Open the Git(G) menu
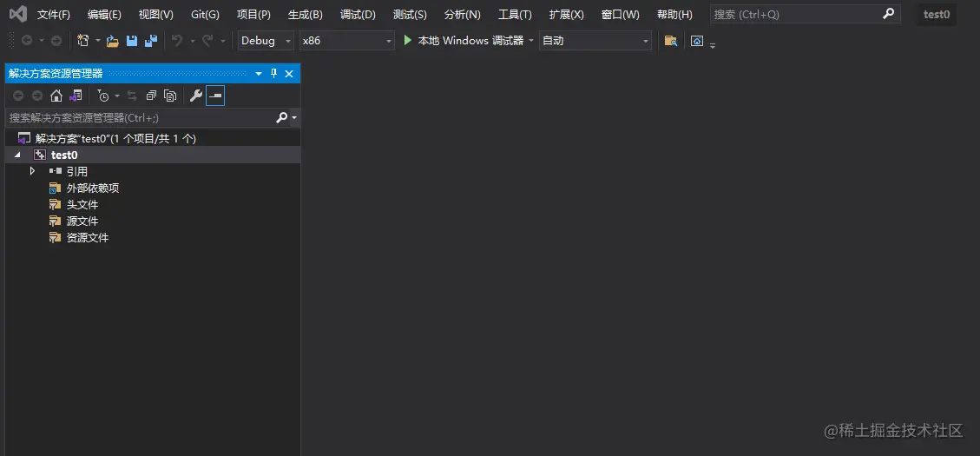This screenshot has height=456, width=980. coord(205,15)
